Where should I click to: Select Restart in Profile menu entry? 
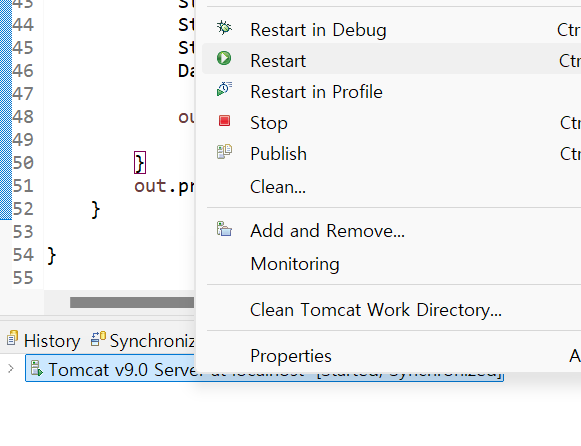[x=316, y=92]
